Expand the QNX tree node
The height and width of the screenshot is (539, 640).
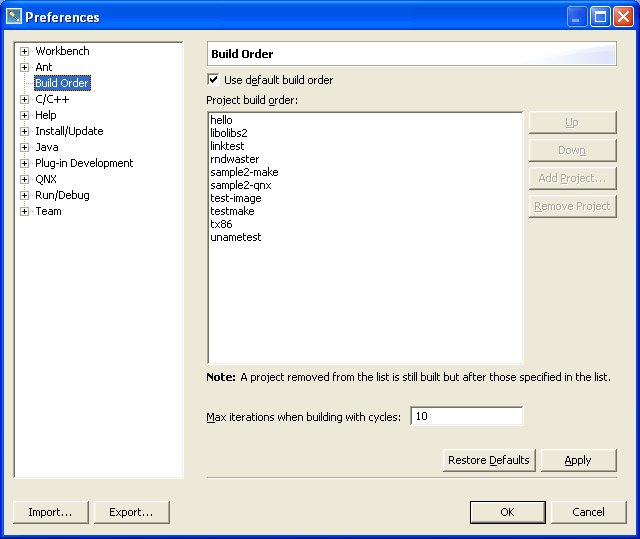24,179
